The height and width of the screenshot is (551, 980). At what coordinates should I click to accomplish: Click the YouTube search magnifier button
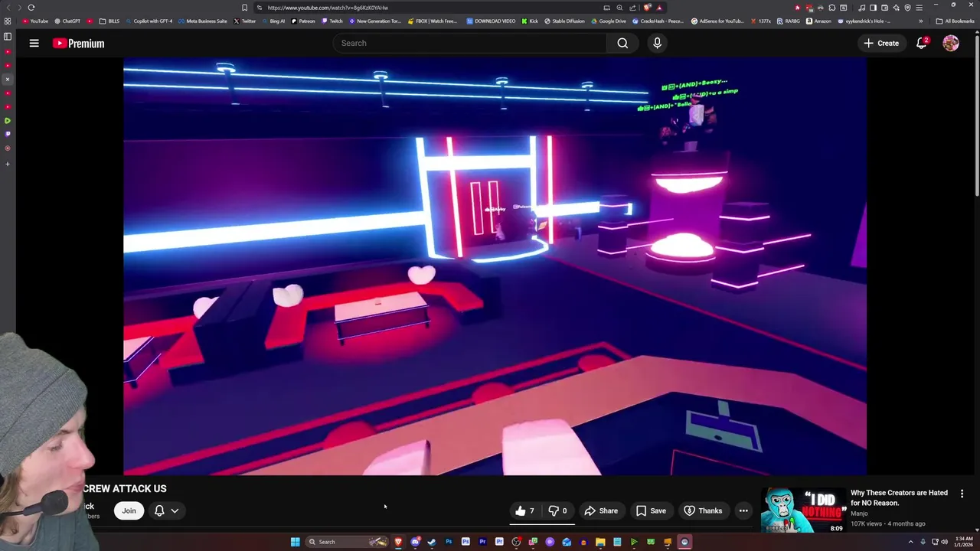coord(622,43)
